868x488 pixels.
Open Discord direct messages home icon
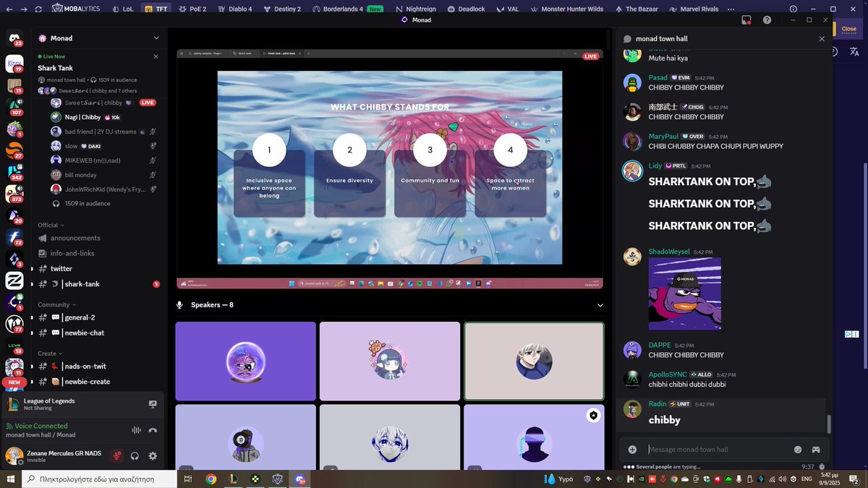(14, 38)
